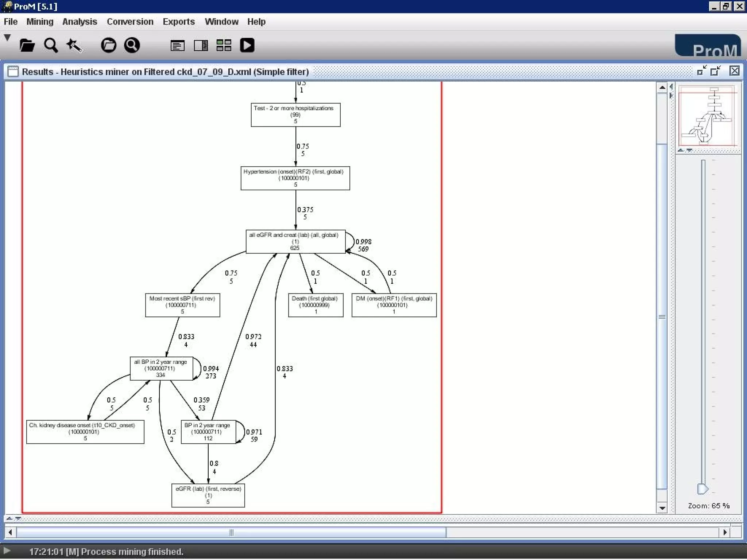Open the Exports menu

pos(179,22)
